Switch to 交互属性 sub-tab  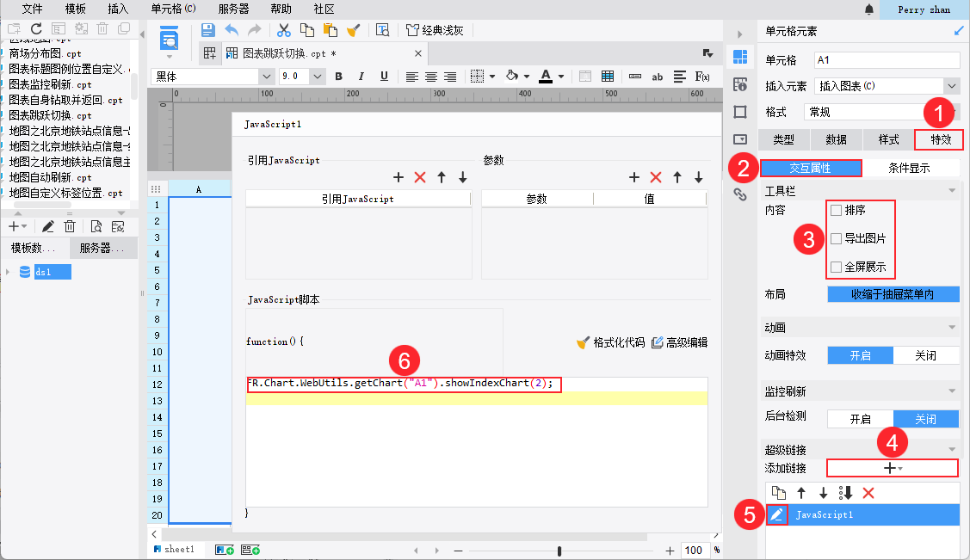point(811,168)
